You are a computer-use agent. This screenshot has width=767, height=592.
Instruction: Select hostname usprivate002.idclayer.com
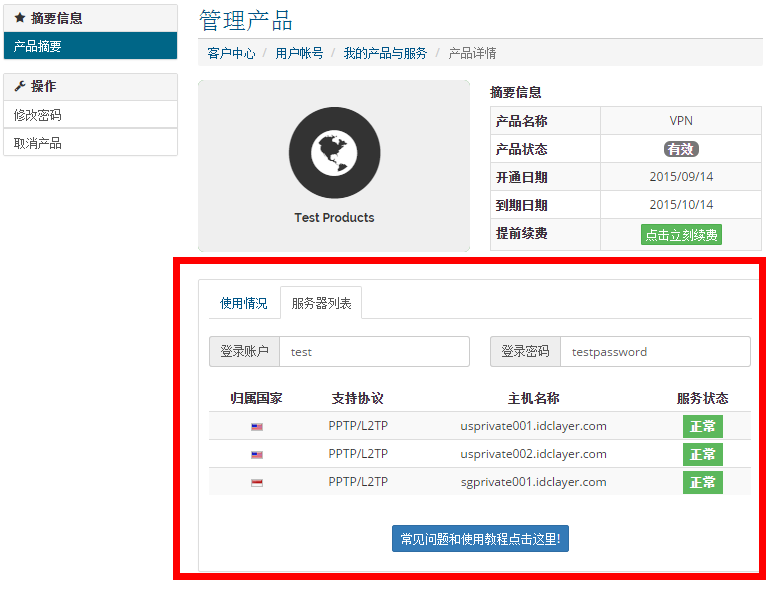[x=533, y=454]
